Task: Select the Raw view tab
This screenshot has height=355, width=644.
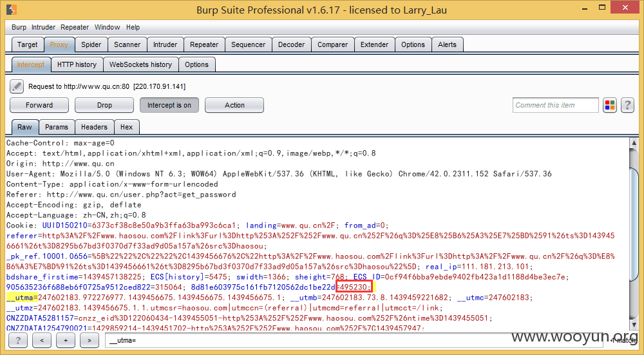Action: (24, 127)
